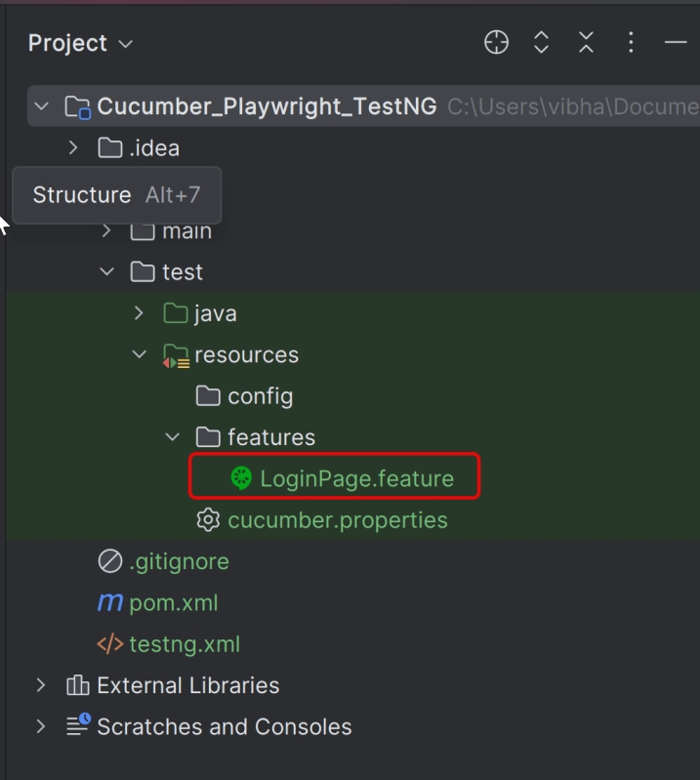
Task: Select the LoginPage.feature file
Action: click(x=356, y=478)
